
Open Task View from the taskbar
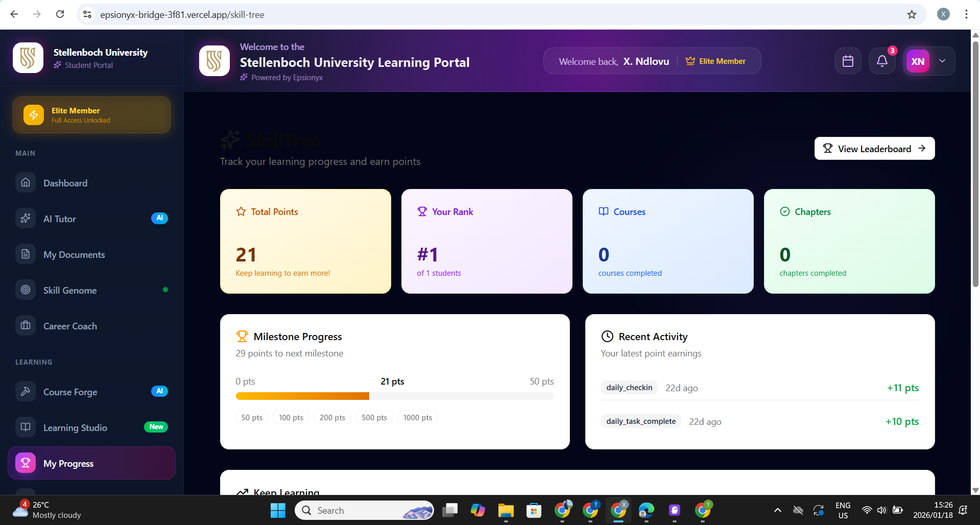(450, 510)
